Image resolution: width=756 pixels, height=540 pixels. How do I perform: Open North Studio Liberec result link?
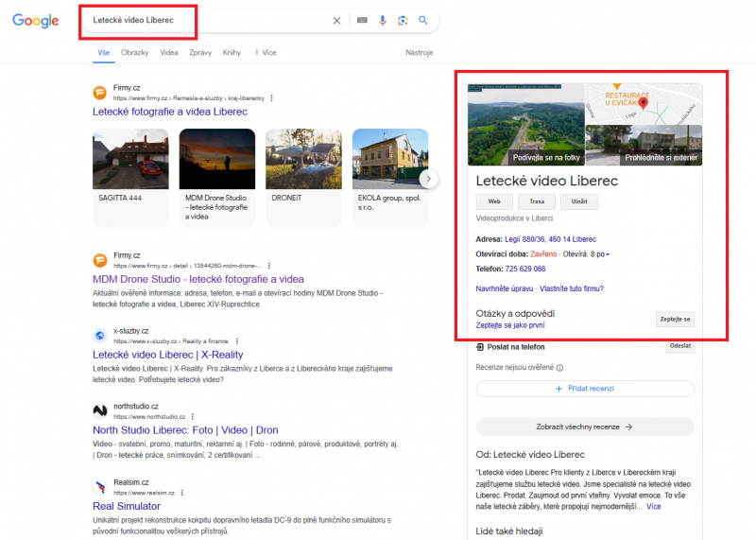tap(185, 430)
